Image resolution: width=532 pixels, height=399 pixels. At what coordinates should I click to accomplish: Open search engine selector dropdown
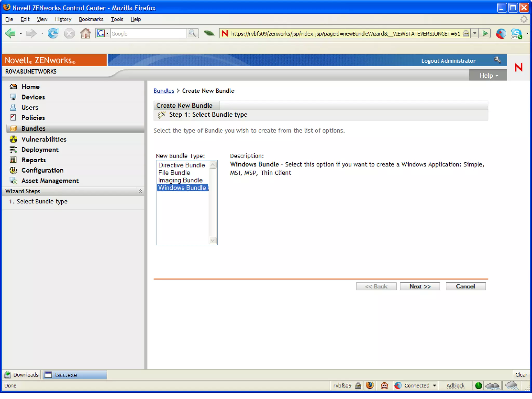(x=107, y=34)
